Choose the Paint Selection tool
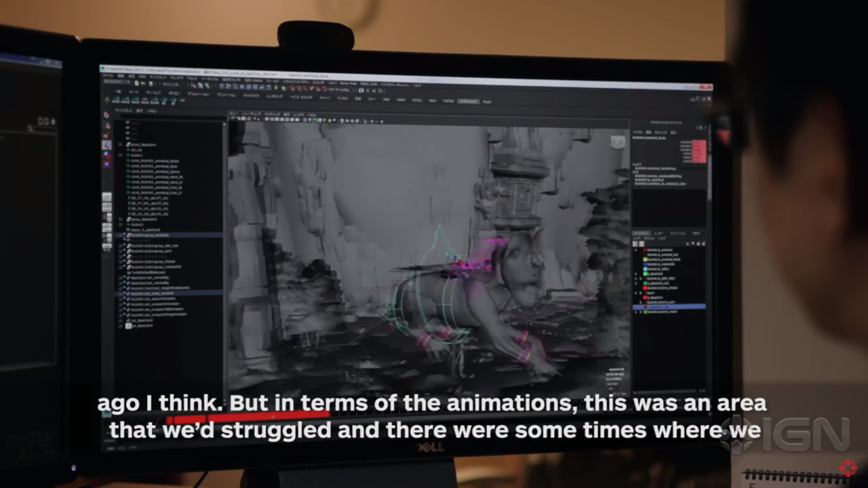Image resolution: width=868 pixels, height=488 pixels. point(106,135)
